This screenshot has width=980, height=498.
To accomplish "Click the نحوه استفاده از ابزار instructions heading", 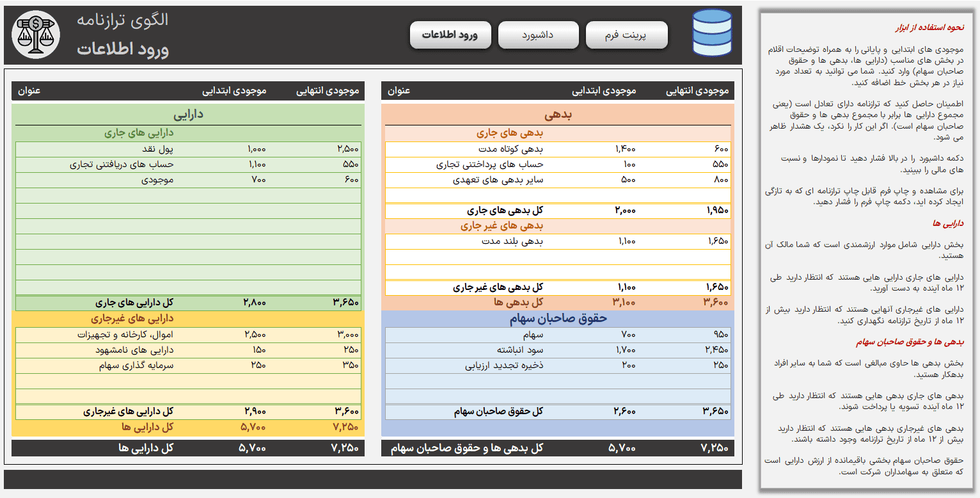I will point(928,28).
